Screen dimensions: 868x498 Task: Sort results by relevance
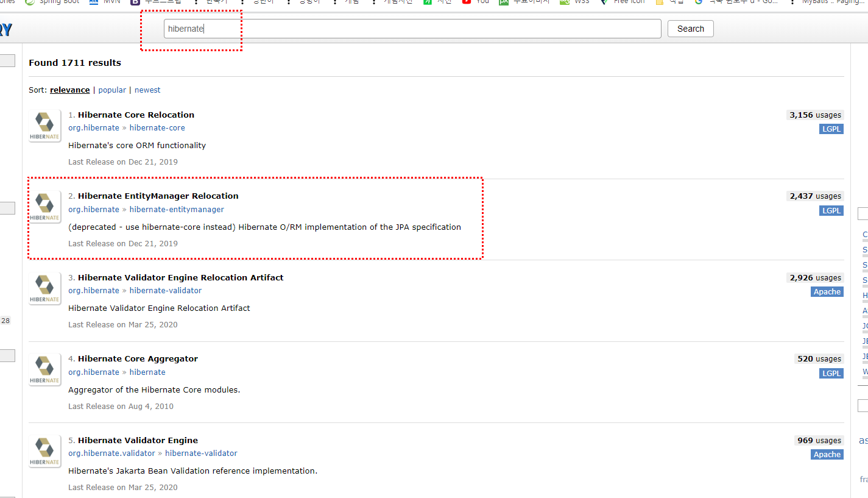pyautogui.click(x=70, y=90)
